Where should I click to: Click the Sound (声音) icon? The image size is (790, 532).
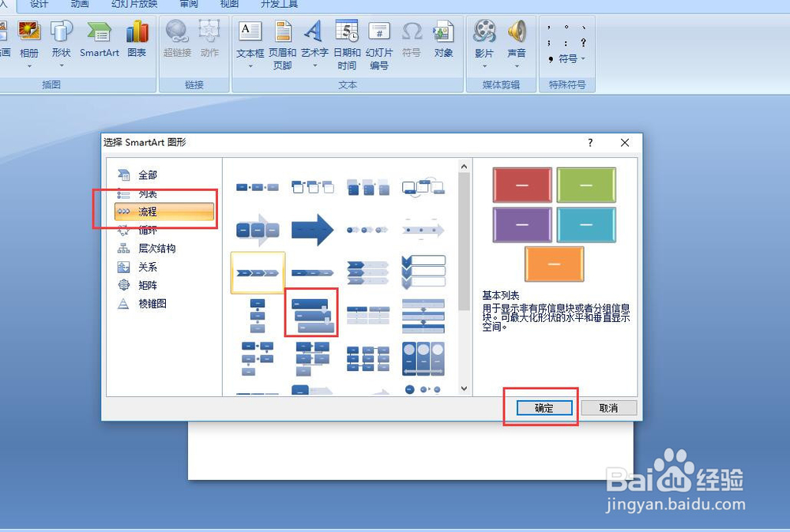tap(517, 32)
